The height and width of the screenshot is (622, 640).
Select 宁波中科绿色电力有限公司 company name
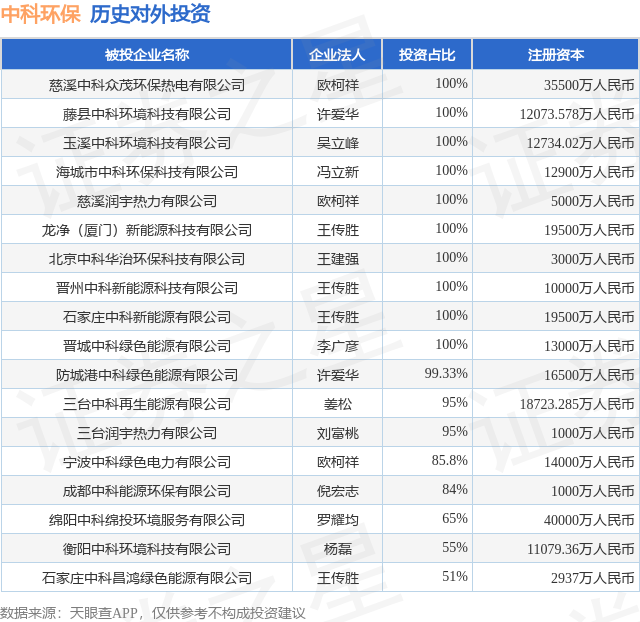pos(147,462)
